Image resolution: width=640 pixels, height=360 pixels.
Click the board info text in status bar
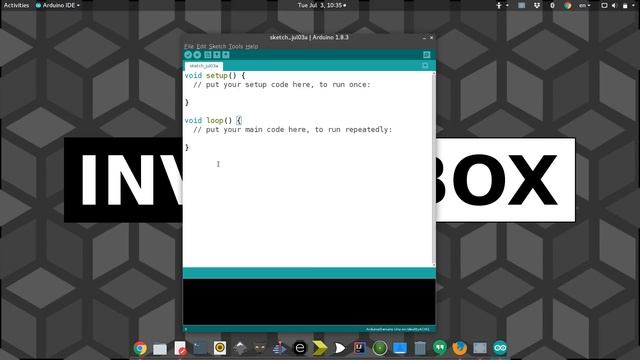(398, 329)
